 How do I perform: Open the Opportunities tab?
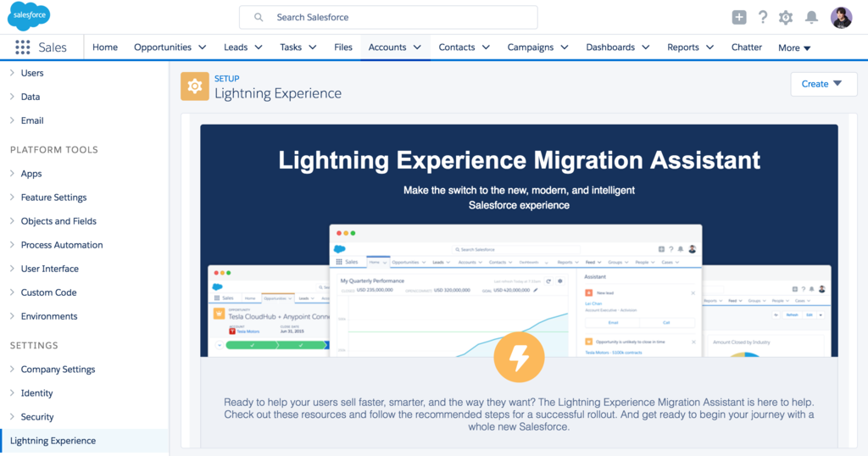(x=163, y=47)
